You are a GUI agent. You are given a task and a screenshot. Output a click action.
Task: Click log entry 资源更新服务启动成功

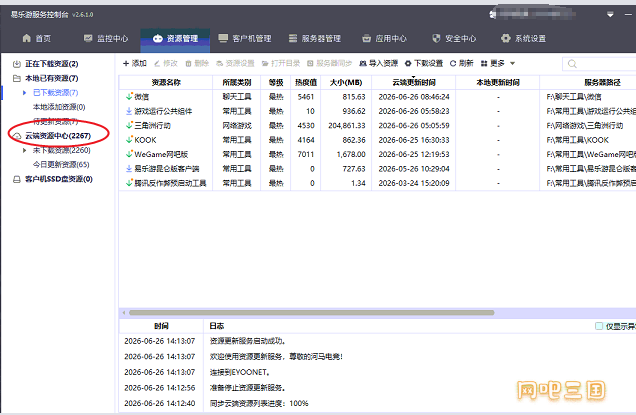click(247, 341)
